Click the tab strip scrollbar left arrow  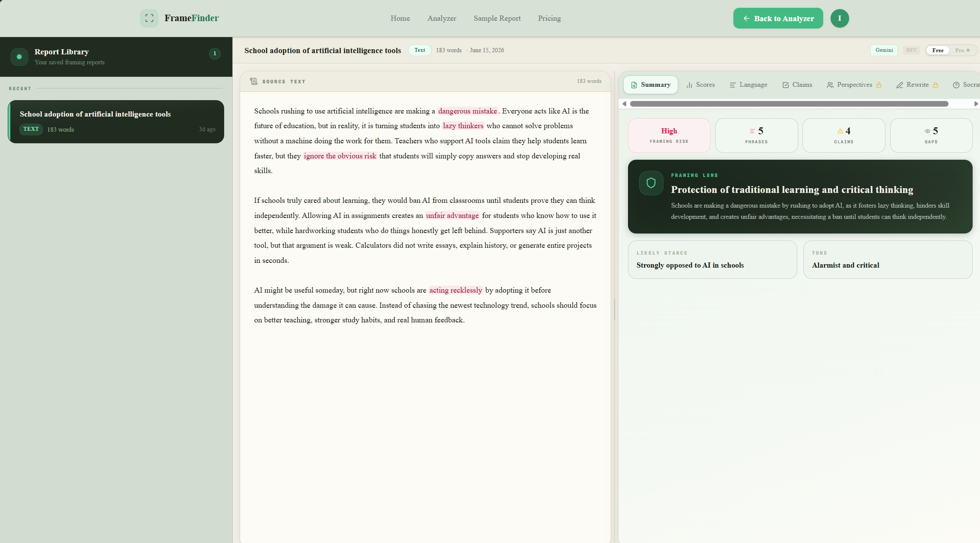click(x=624, y=104)
